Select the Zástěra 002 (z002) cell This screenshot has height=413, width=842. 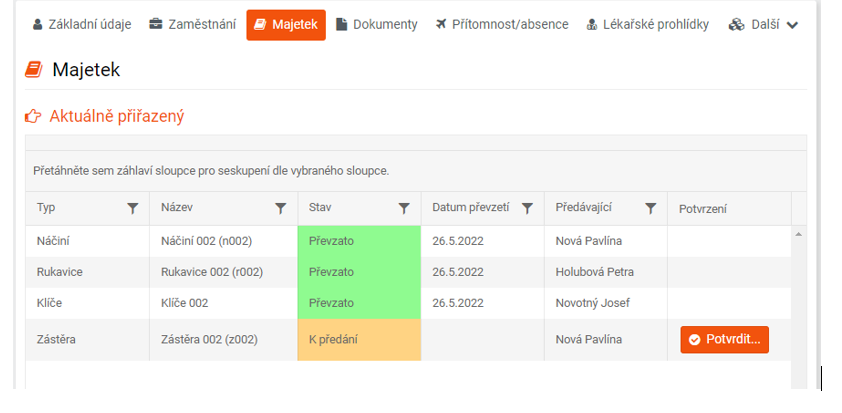click(223, 339)
